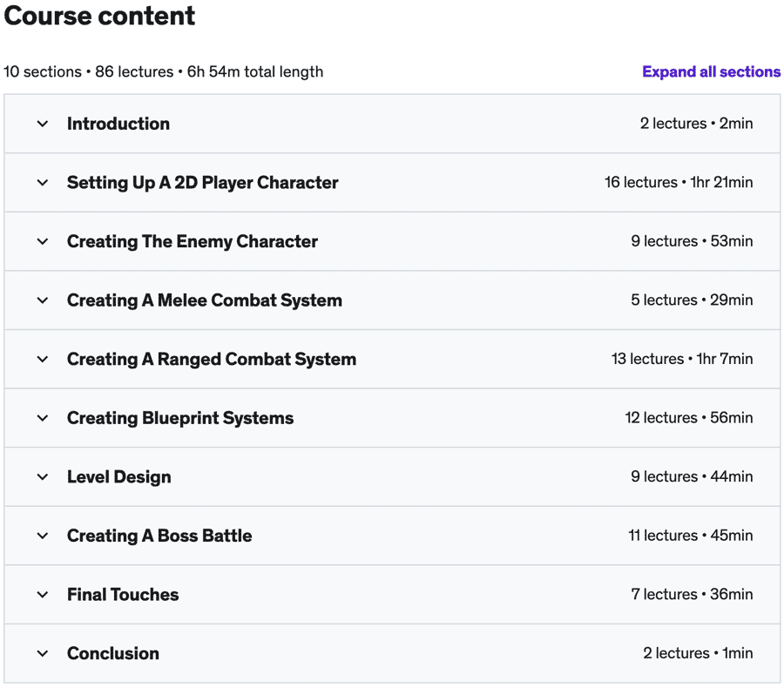Expand the Conclusion section chevron
This screenshot has height=688, width=784.
(43, 653)
